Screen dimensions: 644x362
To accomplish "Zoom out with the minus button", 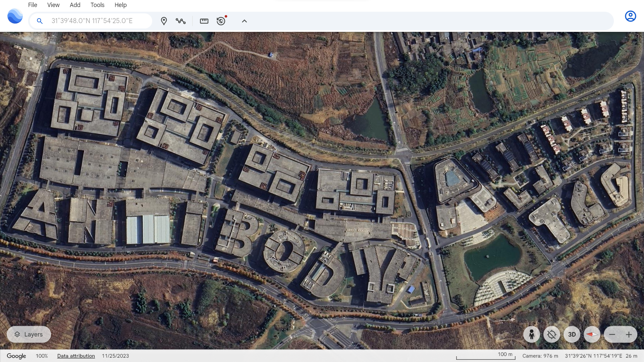I will click(x=612, y=335).
